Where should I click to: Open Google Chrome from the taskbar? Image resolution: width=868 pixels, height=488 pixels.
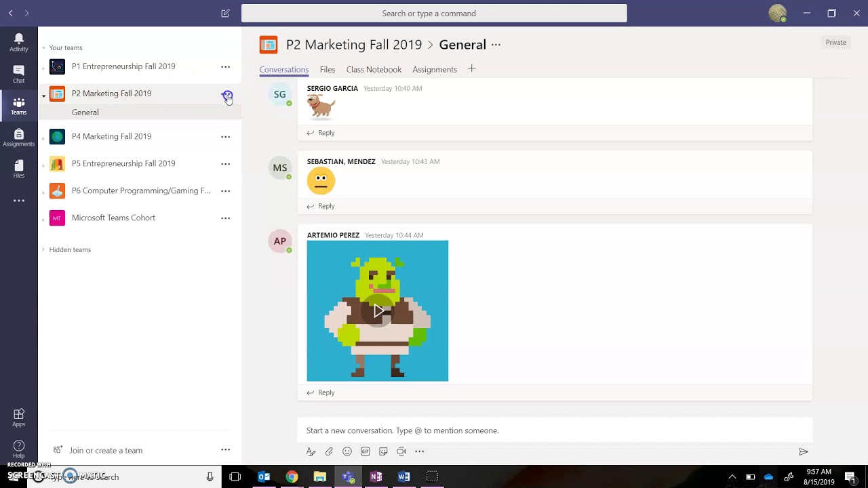(x=292, y=476)
